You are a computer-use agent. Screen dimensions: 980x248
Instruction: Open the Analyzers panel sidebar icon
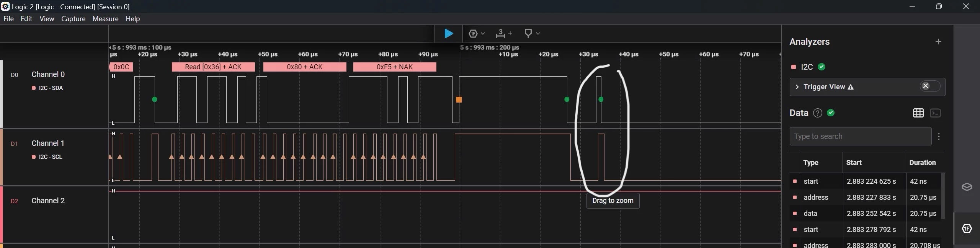pos(967,228)
